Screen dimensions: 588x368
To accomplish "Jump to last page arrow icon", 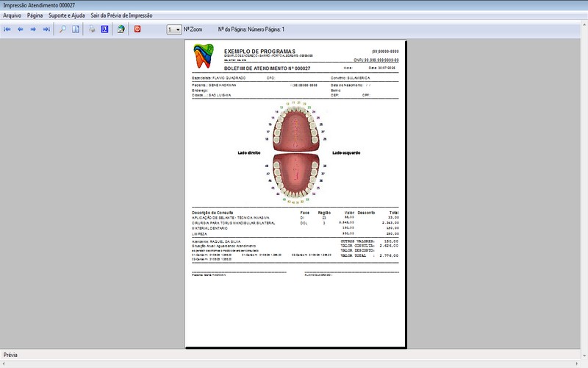I will (46, 29).
